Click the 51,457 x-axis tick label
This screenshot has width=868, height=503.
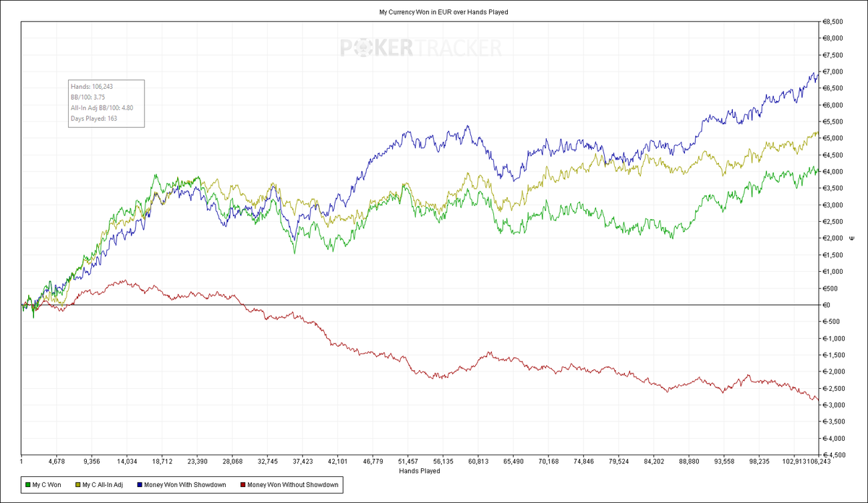click(408, 460)
